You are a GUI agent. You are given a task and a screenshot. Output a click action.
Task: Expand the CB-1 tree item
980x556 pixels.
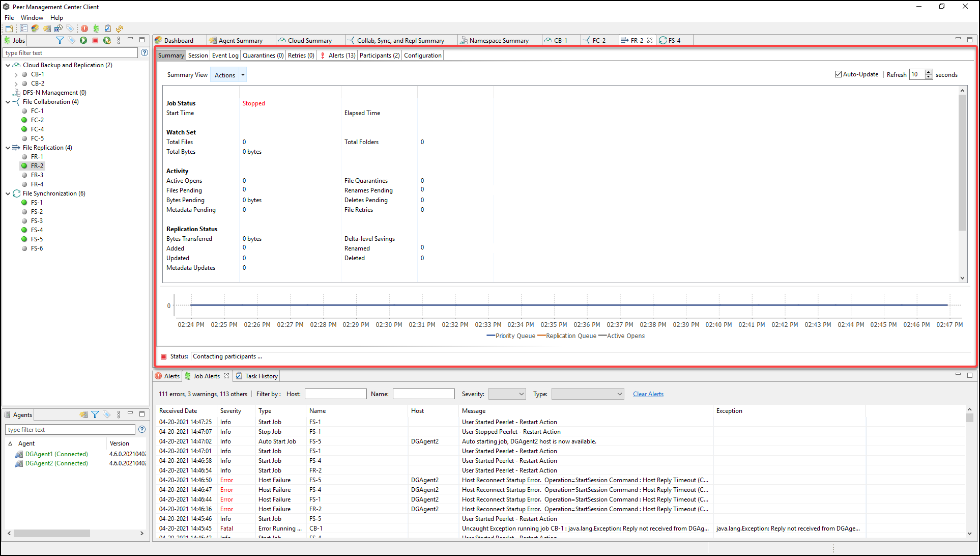click(x=16, y=74)
